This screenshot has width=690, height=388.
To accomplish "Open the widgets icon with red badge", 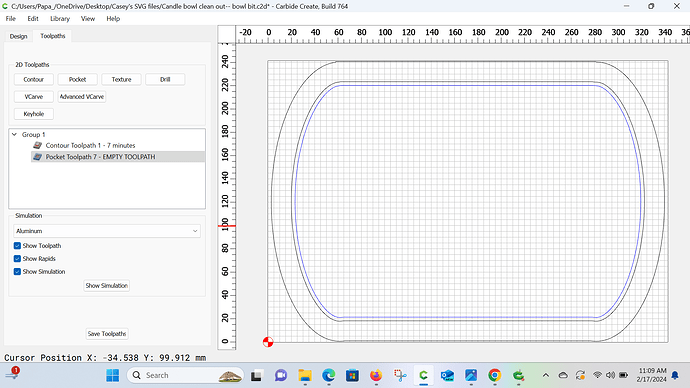I will [x=12, y=374].
